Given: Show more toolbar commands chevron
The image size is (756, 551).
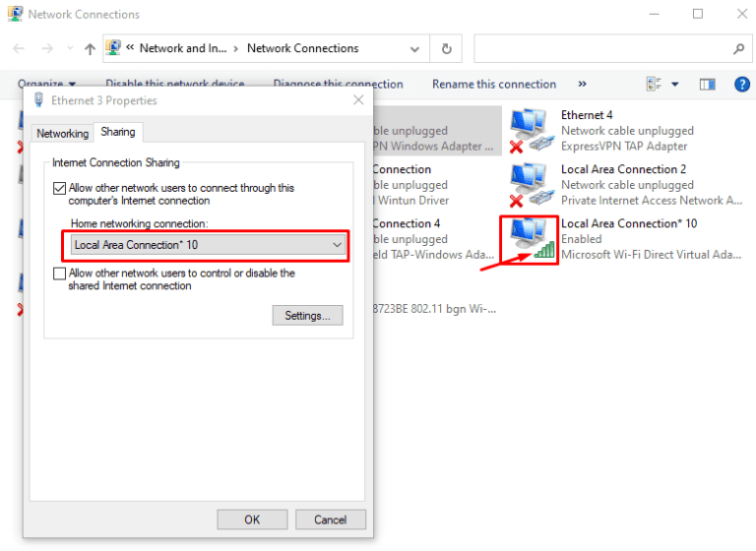Looking at the screenshot, I should pyautogui.click(x=583, y=85).
